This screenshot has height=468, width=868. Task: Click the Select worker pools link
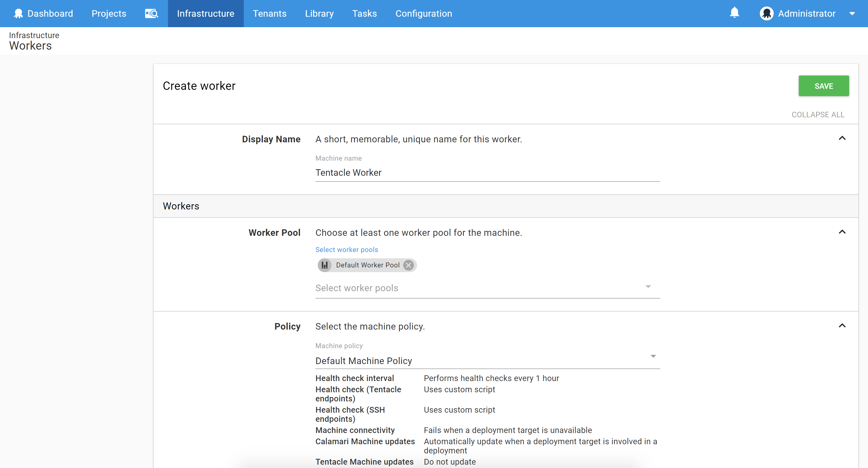(x=346, y=249)
